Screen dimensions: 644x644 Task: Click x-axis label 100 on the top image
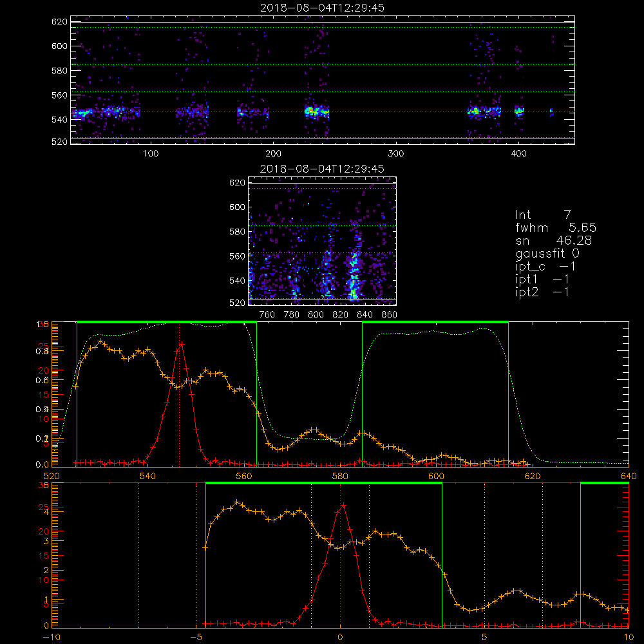(151, 154)
